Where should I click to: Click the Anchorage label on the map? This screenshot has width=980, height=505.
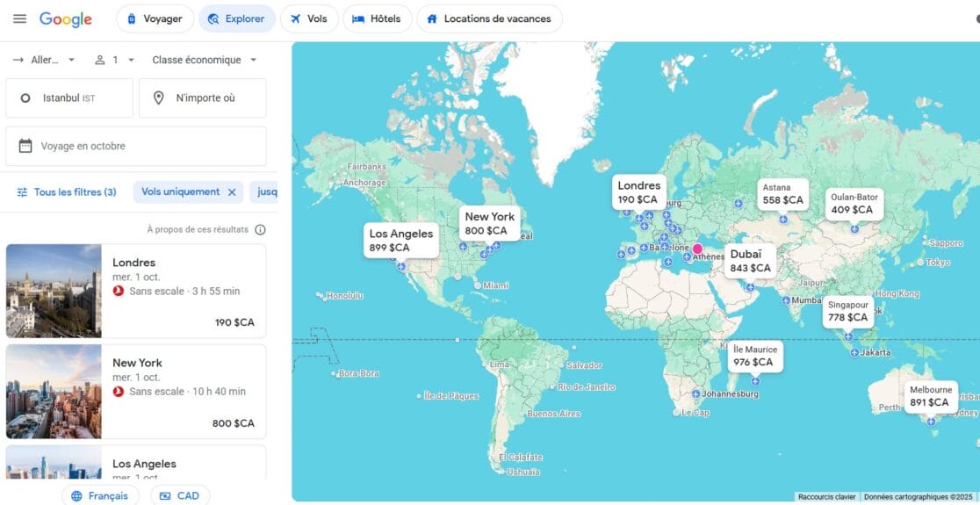tap(364, 183)
